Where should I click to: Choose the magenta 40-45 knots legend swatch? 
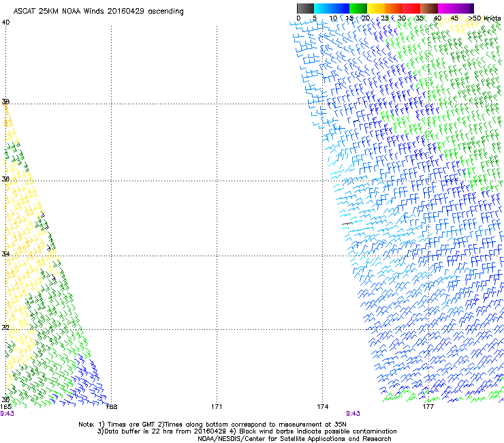448,8
